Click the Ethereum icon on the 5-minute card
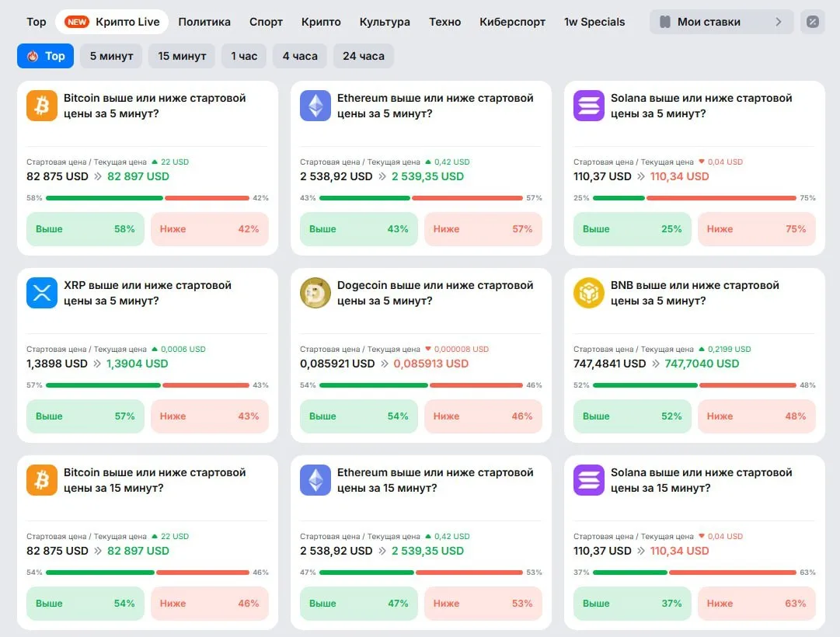 pyautogui.click(x=315, y=106)
